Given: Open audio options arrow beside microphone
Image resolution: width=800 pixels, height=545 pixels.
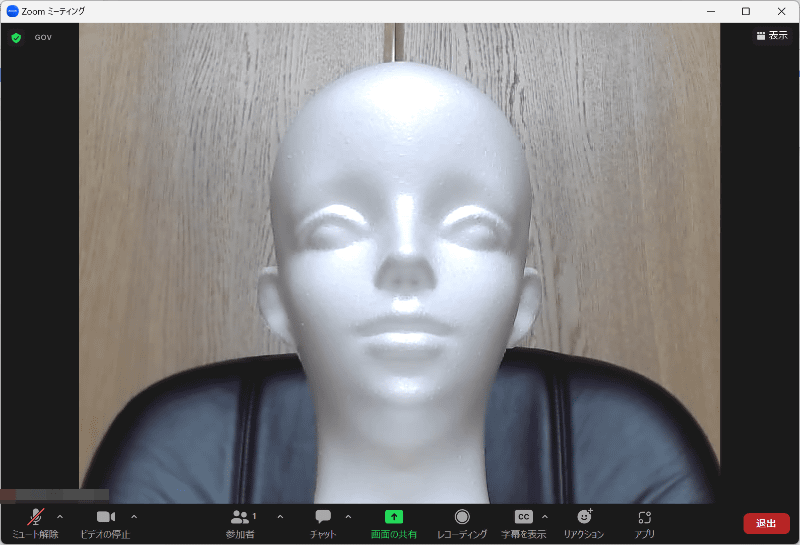Looking at the screenshot, I should [60, 517].
